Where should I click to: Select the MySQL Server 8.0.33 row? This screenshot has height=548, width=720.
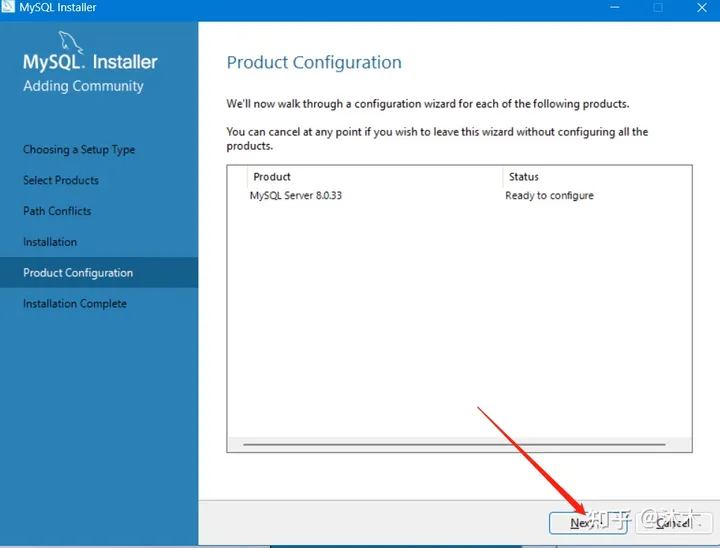click(459, 195)
